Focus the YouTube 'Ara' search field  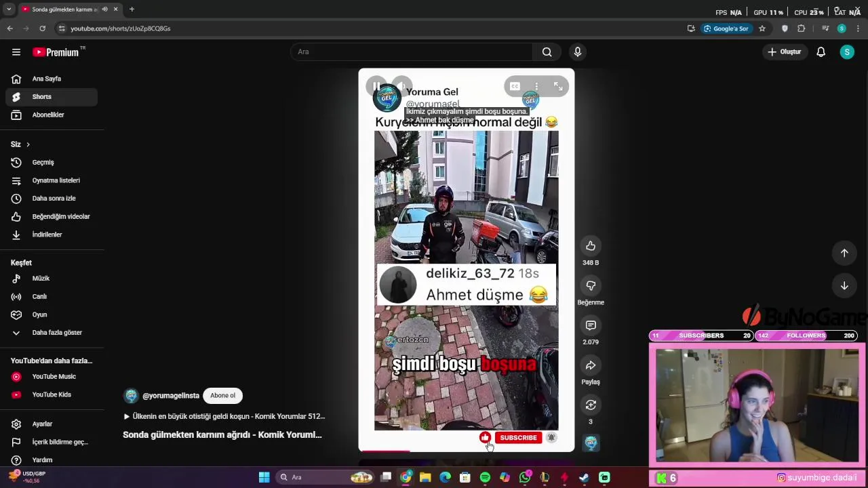(x=412, y=52)
